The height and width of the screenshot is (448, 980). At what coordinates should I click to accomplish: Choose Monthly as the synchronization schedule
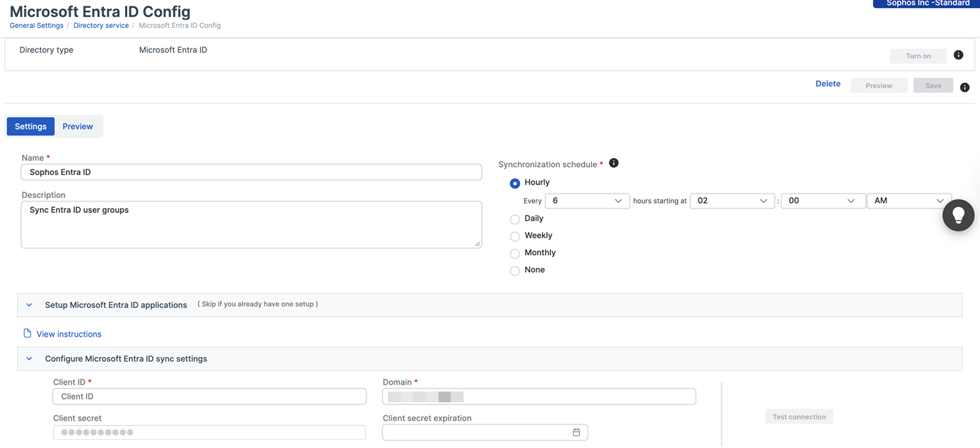[515, 253]
